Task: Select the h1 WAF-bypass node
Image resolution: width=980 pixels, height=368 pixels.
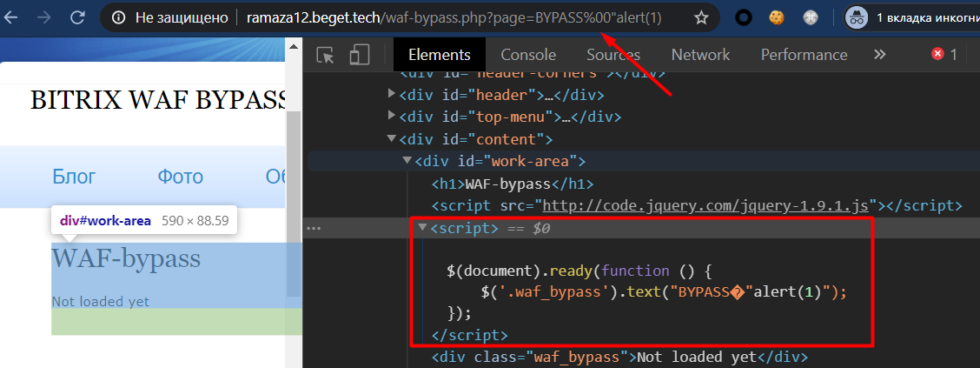Action: point(512,184)
